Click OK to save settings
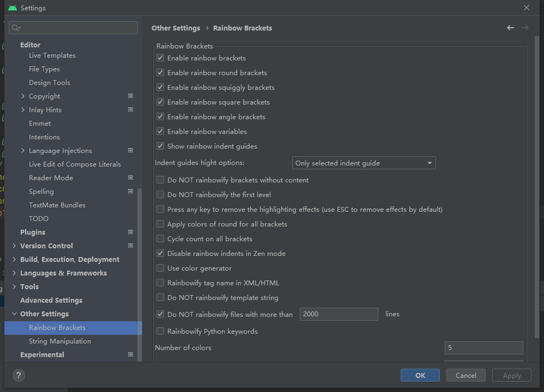 click(x=420, y=375)
